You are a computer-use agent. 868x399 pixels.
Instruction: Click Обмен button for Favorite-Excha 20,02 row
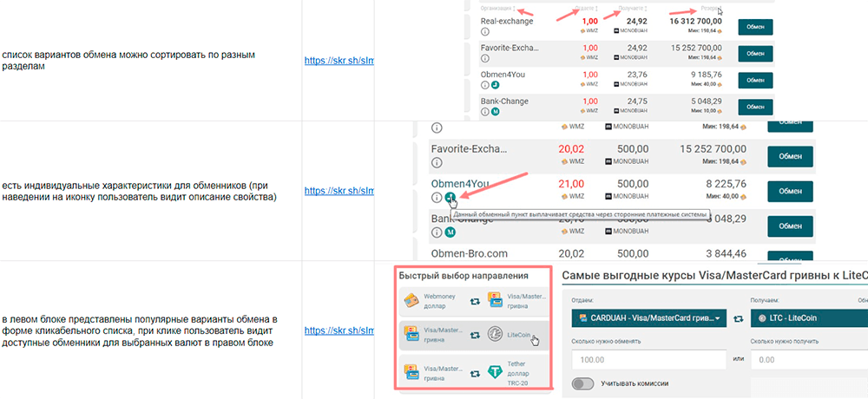click(x=790, y=157)
